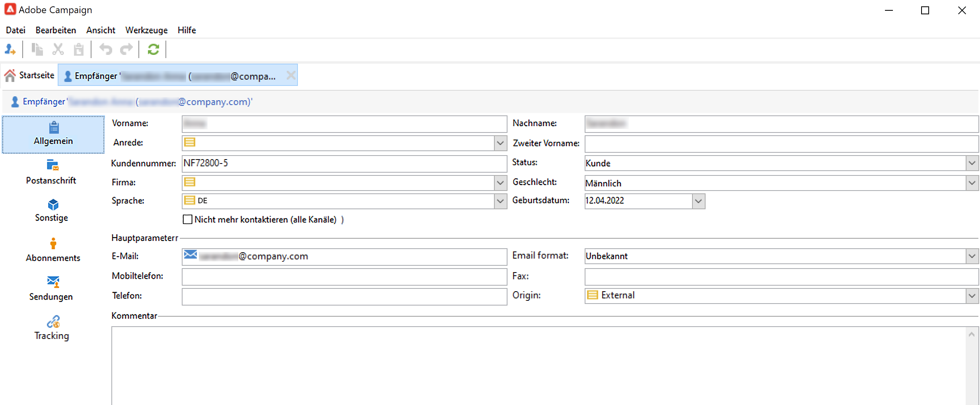This screenshot has width=980, height=405.
Task: Toggle Nicht mehr kontaktieren checkbox
Action: 187,220
